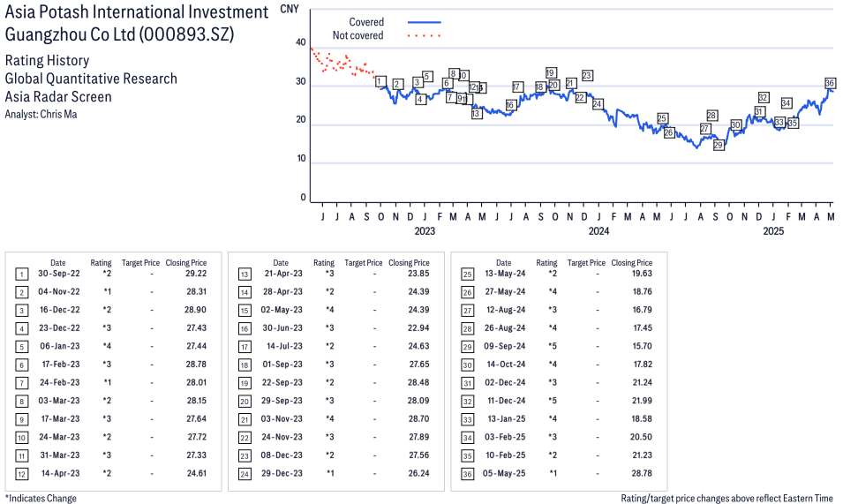Click Asia Radar Screen text

(x=58, y=97)
